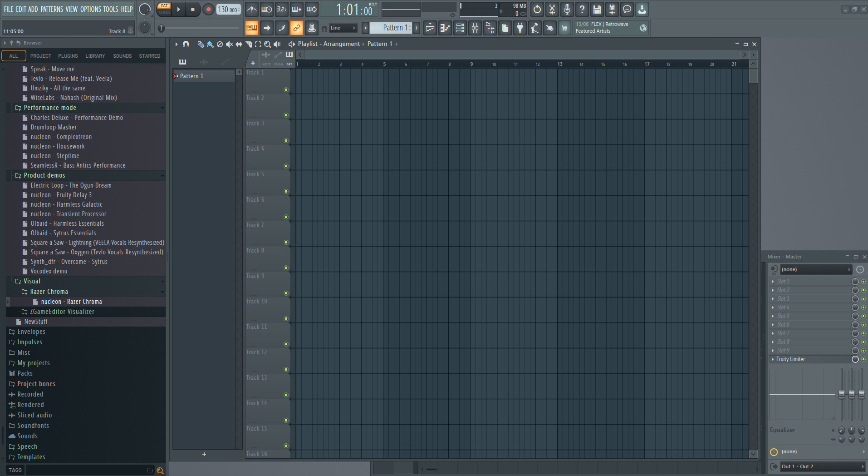The width and height of the screenshot is (868, 476).
Task: Disable mixer Slot 1 enable LED
Action: tap(863, 282)
